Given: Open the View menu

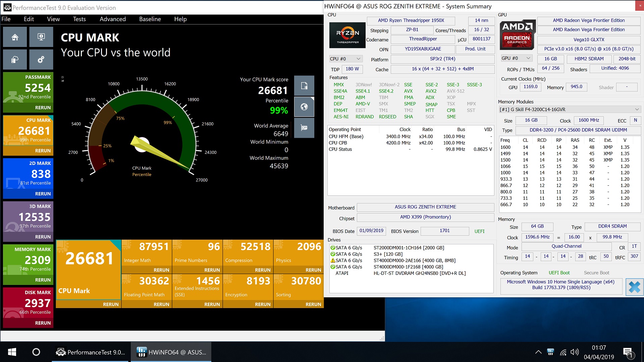Looking at the screenshot, I should (53, 19).
